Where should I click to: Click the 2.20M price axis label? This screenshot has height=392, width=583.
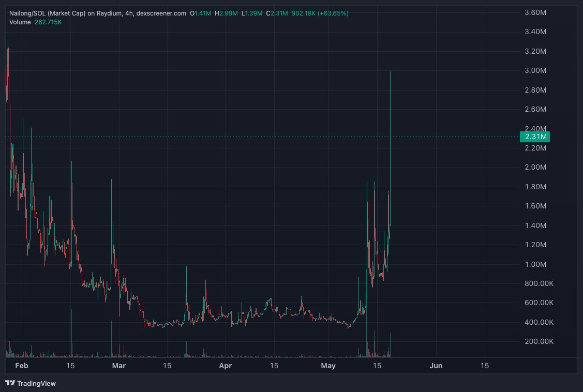(535, 148)
